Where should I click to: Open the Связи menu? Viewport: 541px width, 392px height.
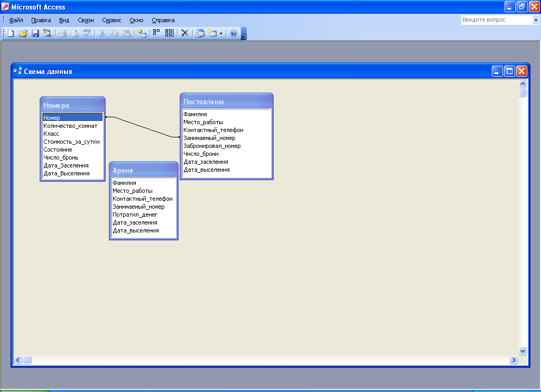click(86, 20)
